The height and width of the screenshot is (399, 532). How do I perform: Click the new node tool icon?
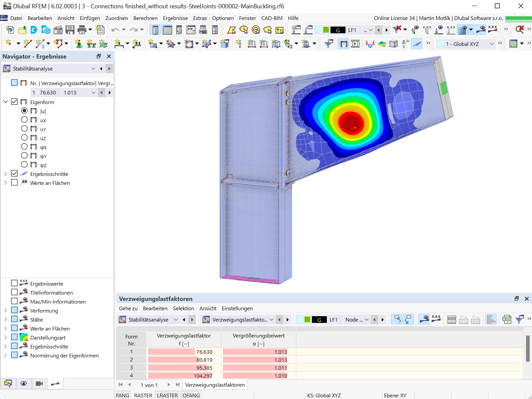[9, 44]
